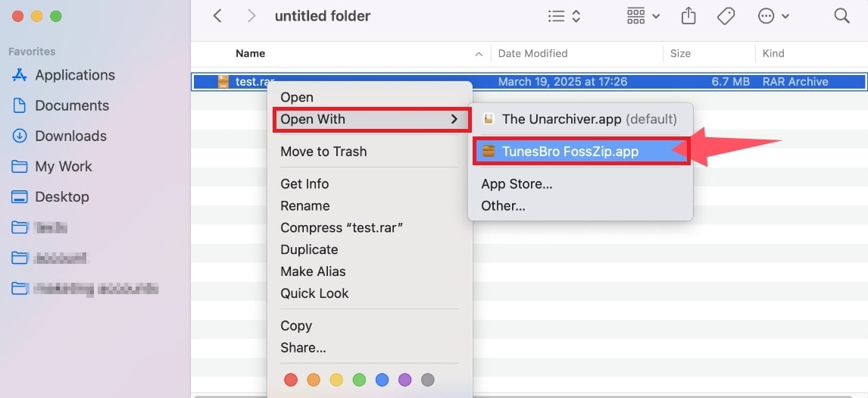Screen dimensions: 868x398
Task: Apply the green tag color
Action: (359, 380)
